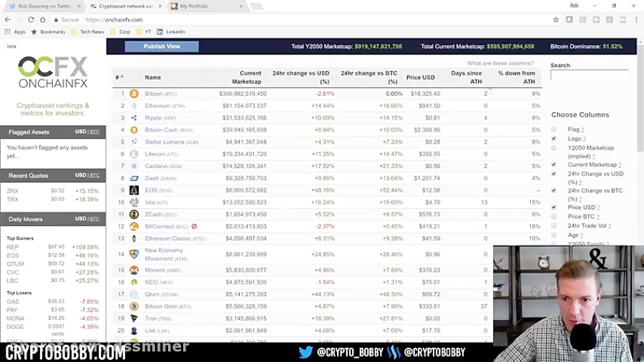Enable the Price BTC column checkbox
This screenshot has height=362, width=644.
tap(554, 217)
